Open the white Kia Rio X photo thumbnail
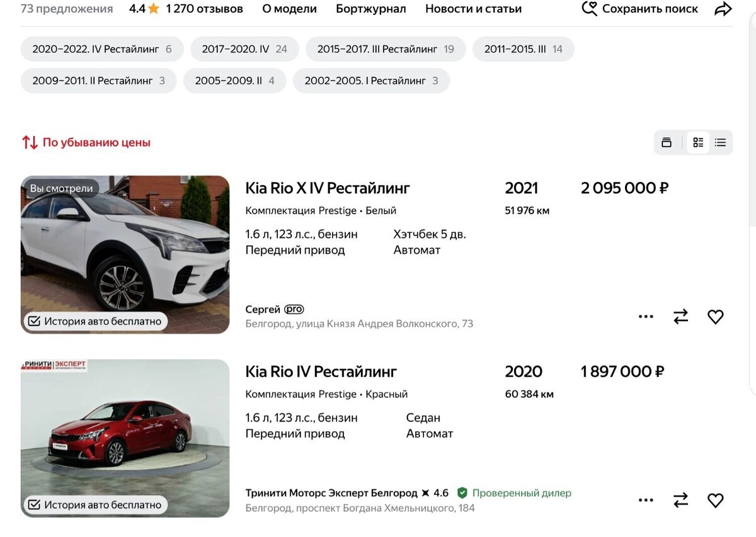This screenshot has width=756, height=537. point(125,254)
